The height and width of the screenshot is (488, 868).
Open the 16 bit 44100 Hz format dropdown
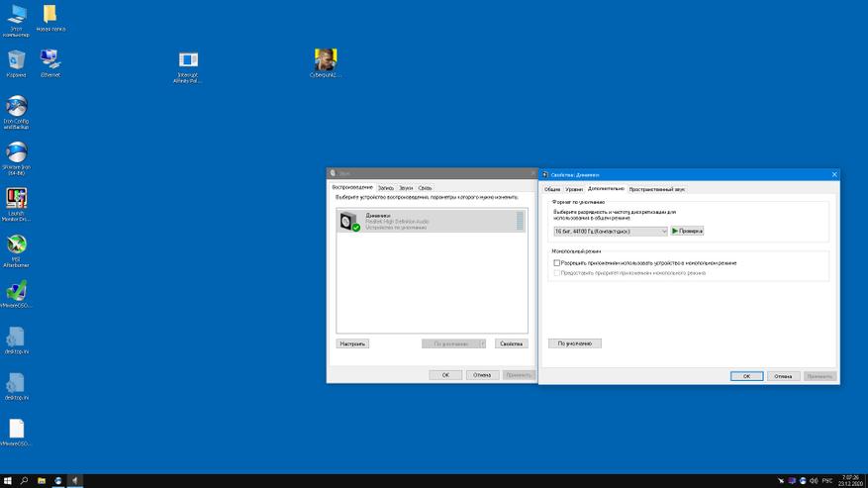pos(611,232)
